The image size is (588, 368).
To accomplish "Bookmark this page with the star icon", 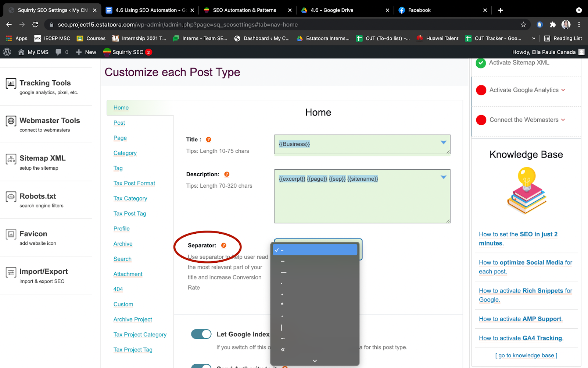I will [x=523, y=25].
